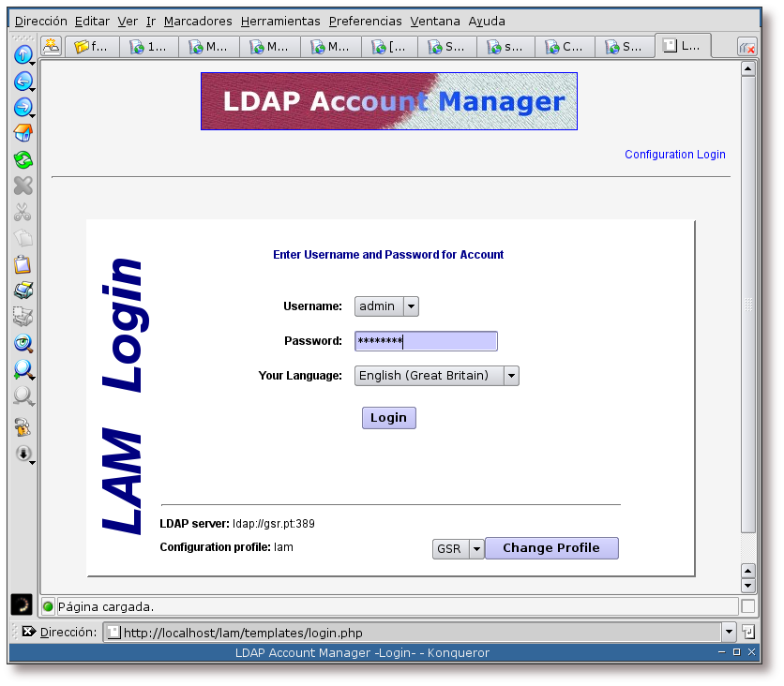The height and width of the screenshot is (686, 784).
Task: Click the Up navigation arrow icon
Action: 22,55
